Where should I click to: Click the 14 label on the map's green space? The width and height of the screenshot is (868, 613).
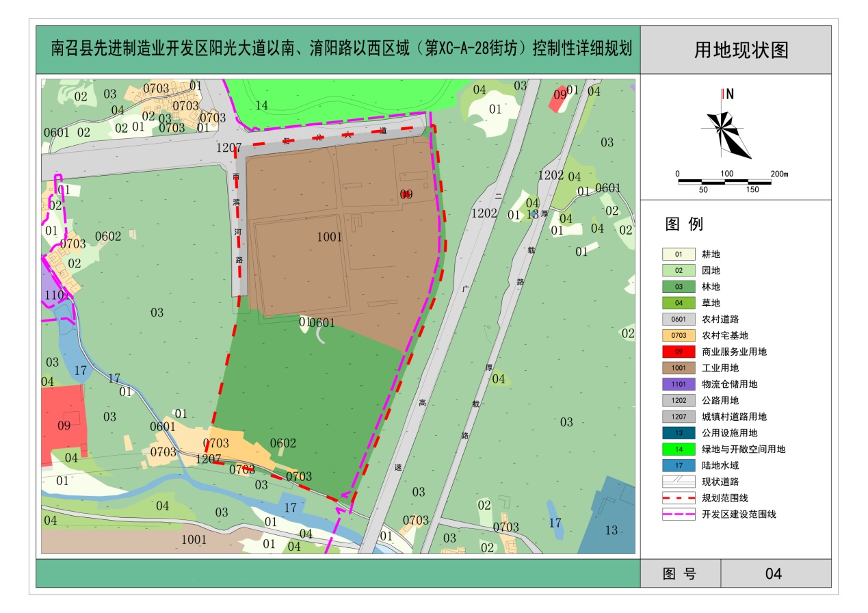point(261,105)
